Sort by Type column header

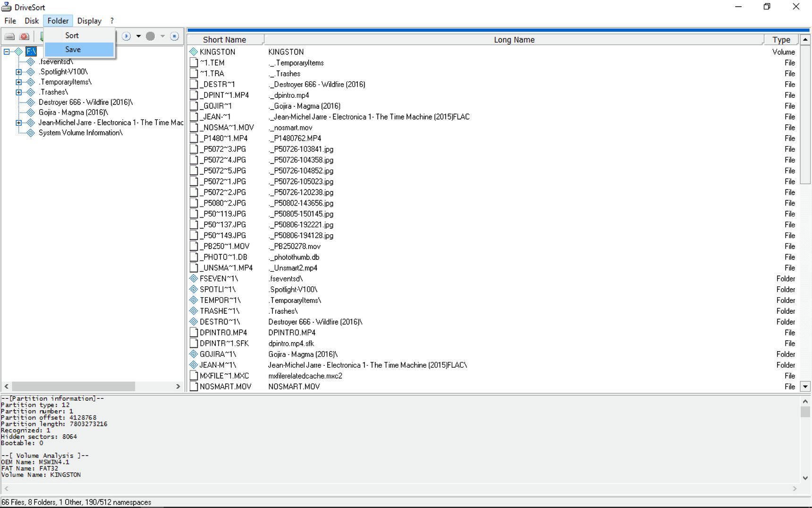[x=781, y=40]
